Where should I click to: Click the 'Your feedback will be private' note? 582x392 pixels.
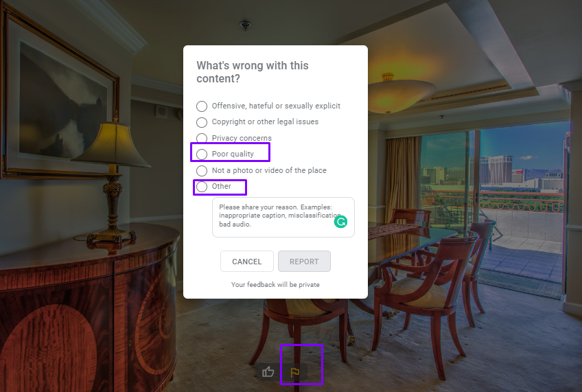[x=275, y=285]
